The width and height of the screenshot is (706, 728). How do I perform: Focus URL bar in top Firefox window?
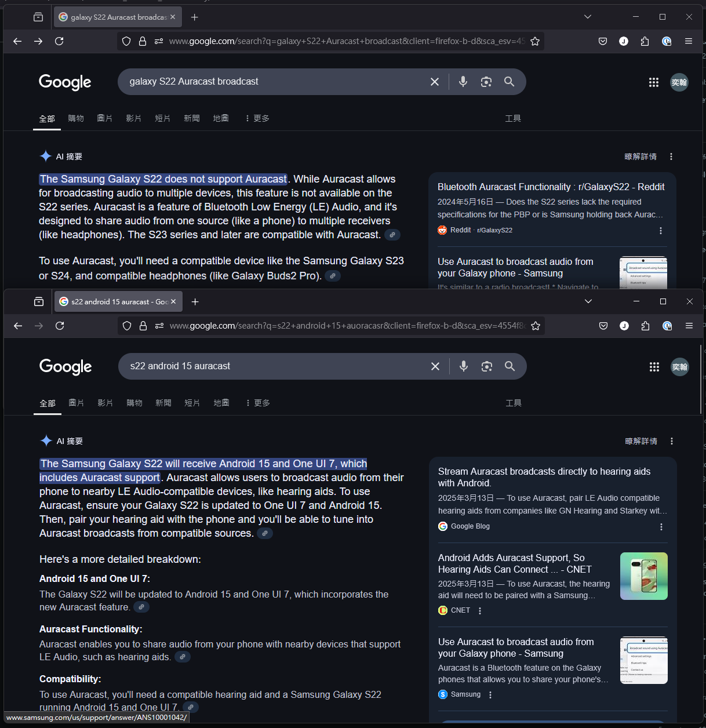pyautogui.click(x=347, y=41)
